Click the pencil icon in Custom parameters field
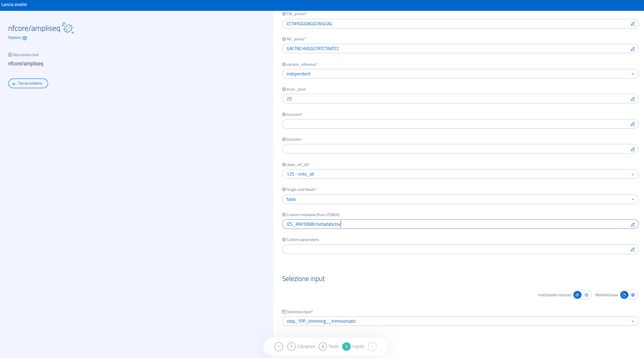The width and height of the screenshot is (644, 358). pyautogui.click(x=633, y=249)
